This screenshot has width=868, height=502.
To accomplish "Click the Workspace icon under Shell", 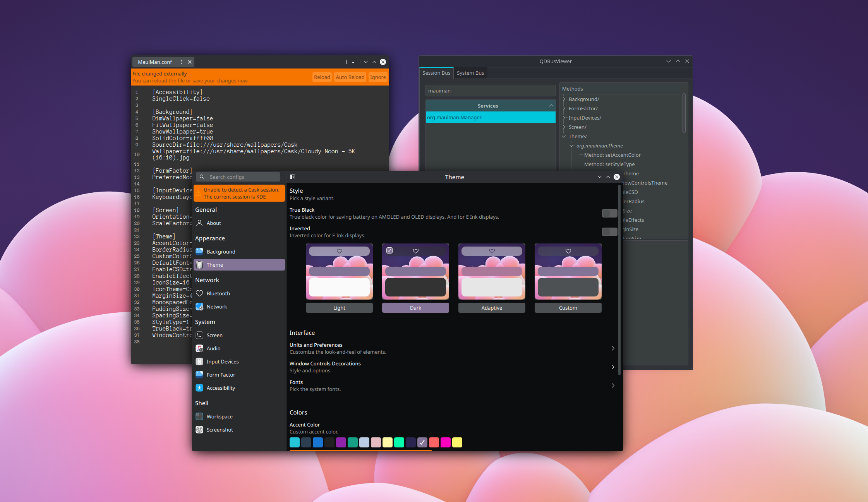I will click(x=199, y=416).
